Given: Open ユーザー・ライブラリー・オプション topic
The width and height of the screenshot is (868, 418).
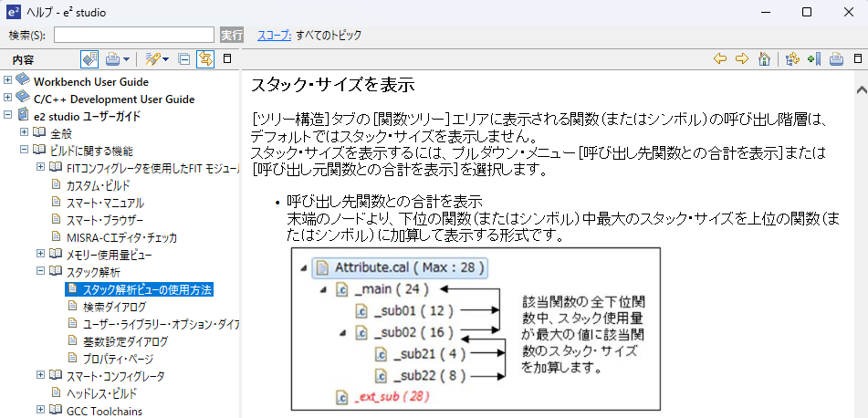Looking at the screenshot, I should (x=161, y=324).
